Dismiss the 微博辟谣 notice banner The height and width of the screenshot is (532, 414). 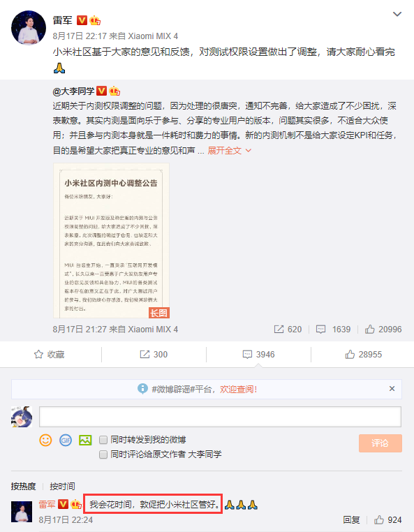coord(392,389)
